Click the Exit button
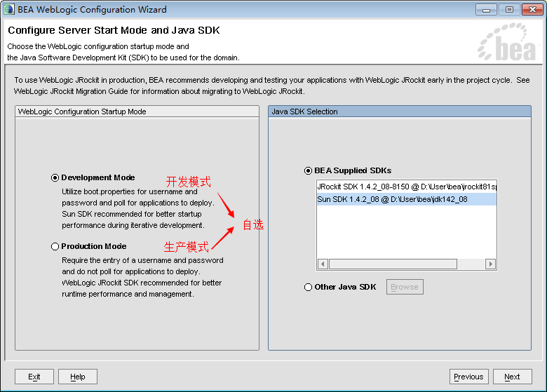The height and width of the screenshot is (392, 547). click(x=34, y=377)
